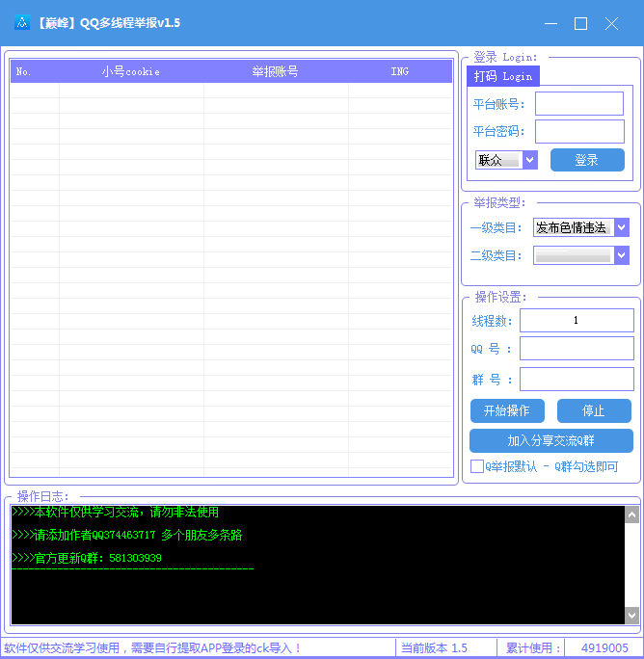Select the 打码 Login tab

tap(502, 76)
